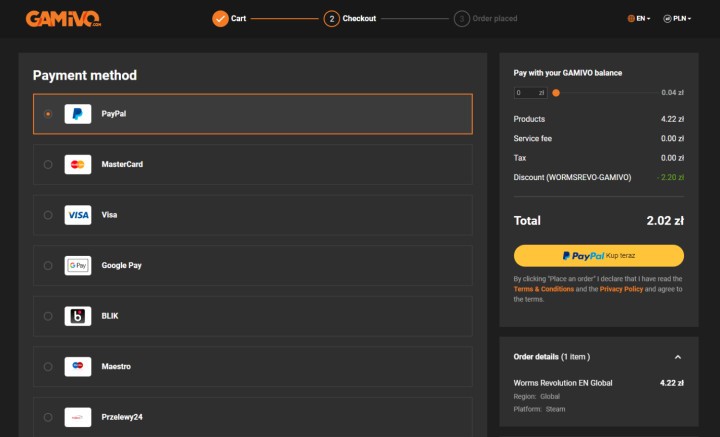Click the 0.04 zł balance maximum
Image resolution: width=720 pixels, height=437 pixels.
(672, 93)
